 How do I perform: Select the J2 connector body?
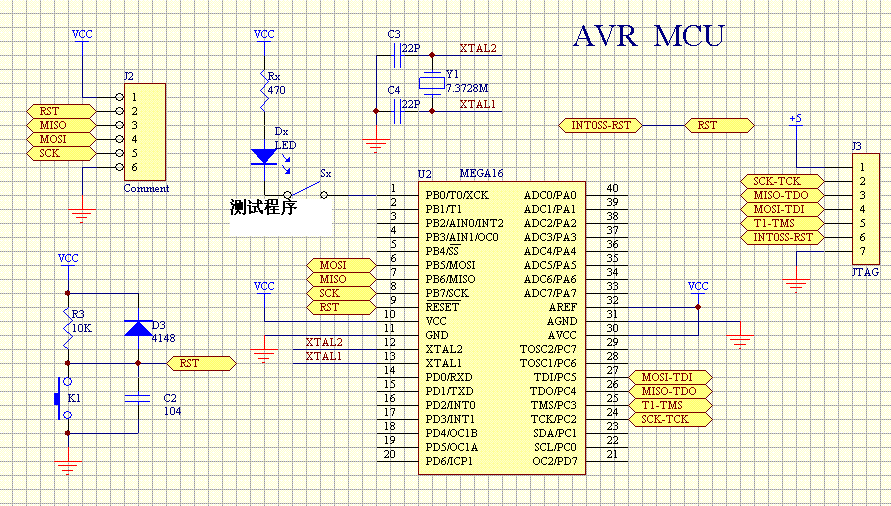coord(143,131)
